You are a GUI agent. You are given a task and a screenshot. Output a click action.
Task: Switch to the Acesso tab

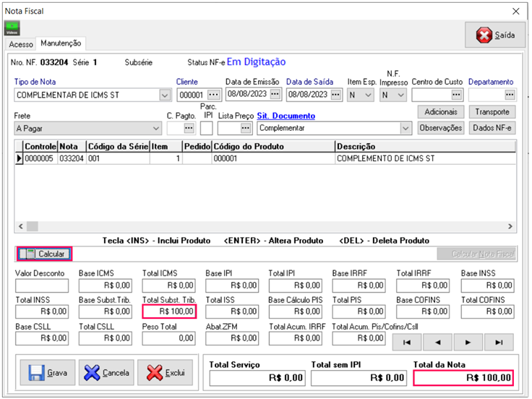coord(21,44)
